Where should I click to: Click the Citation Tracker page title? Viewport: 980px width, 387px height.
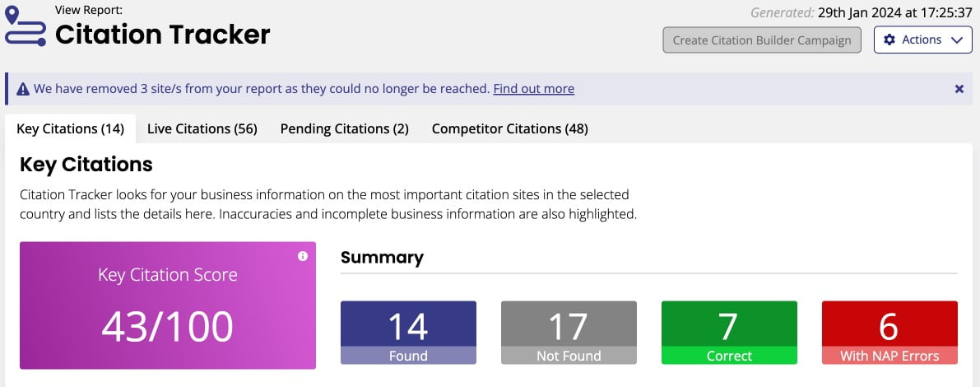coord(162,35)
